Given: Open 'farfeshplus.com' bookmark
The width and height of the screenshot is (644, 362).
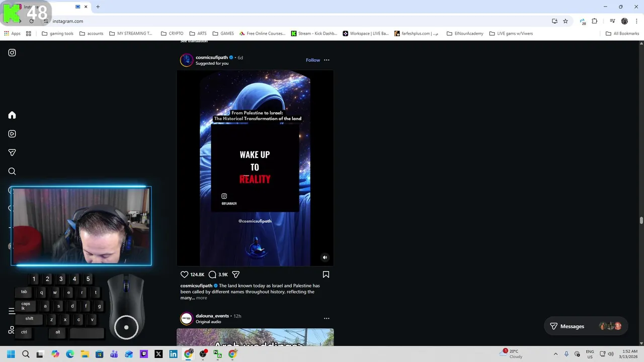Looking at the screenshot, I should point(416,34).
